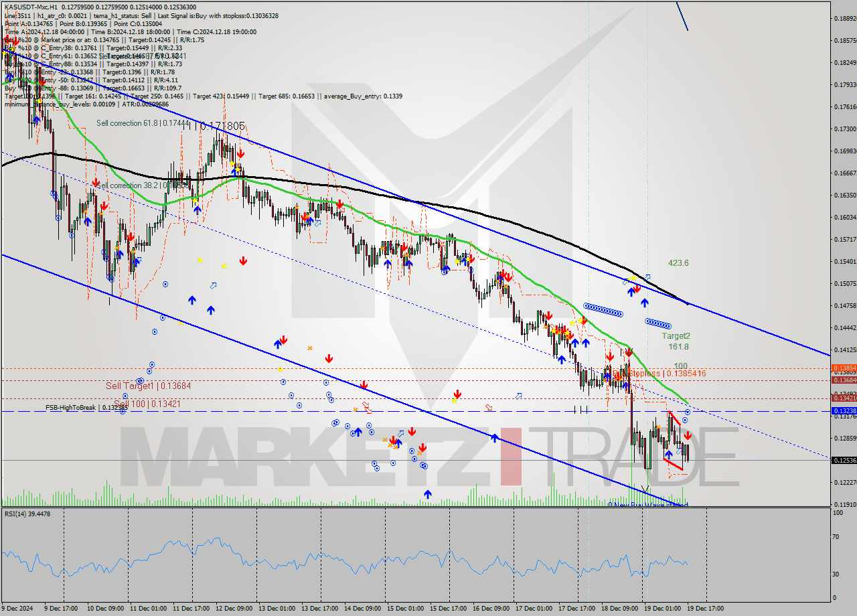The height and width of the screenshot is (616, 857).
Task: Click the blue 0.13238 price tag
Action: coord(844,410)
